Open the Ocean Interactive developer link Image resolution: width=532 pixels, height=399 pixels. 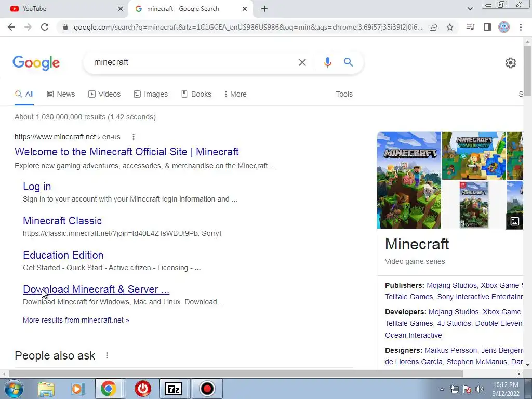pyautogui.click(x=413, y=335)
